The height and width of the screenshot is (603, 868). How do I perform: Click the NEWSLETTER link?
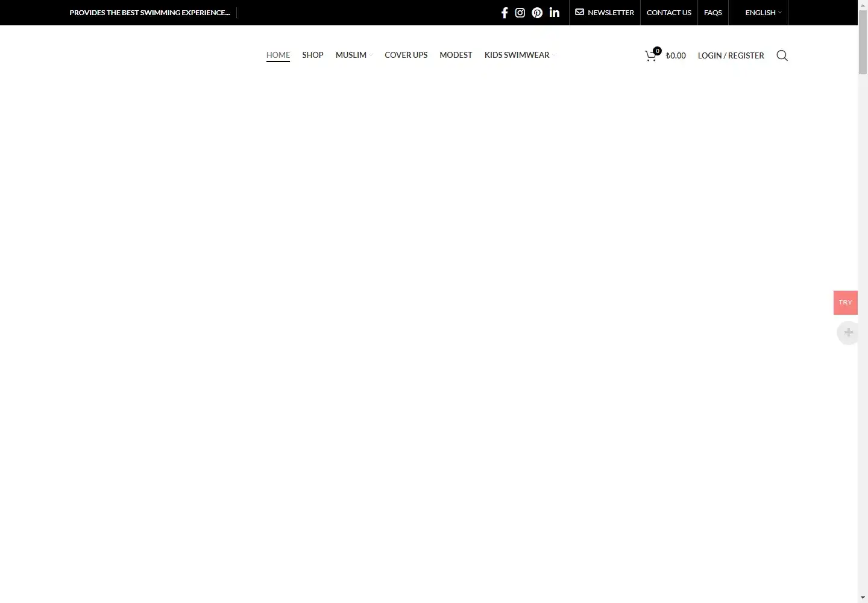tap(611, 13)
